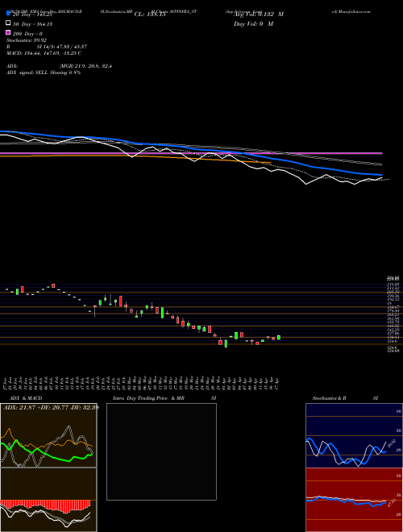Click the last green candlestick on the chart
403x532 pixels.
pos(279,337)
